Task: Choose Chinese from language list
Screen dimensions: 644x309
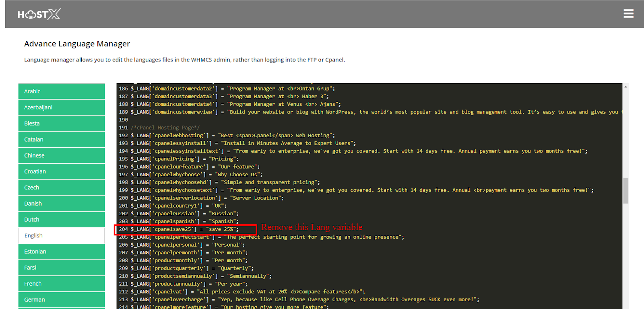Action: [x=62, y=156]
